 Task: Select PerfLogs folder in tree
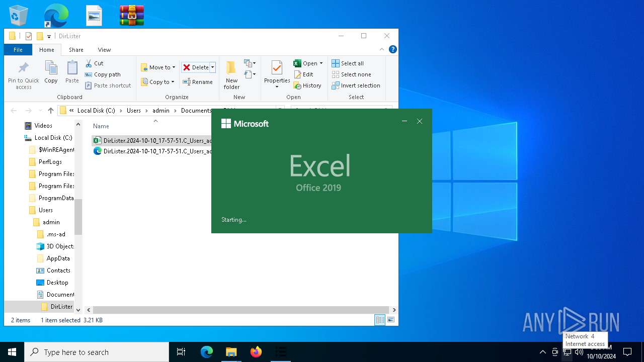click(x=50, y=162)
